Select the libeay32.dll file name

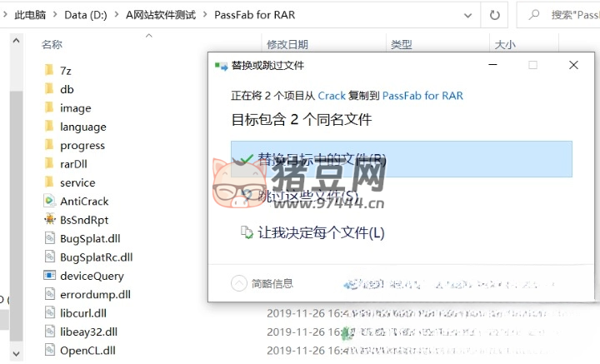coord(89,332)
